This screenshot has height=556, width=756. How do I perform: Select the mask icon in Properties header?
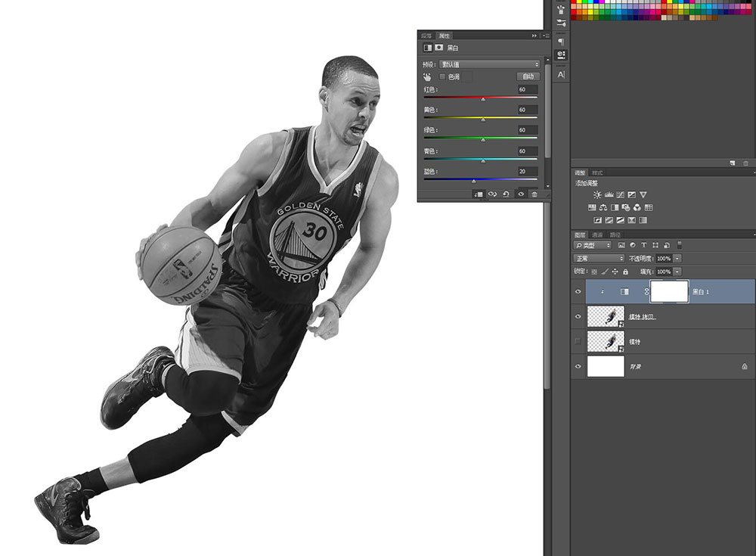tap(438, 48)
